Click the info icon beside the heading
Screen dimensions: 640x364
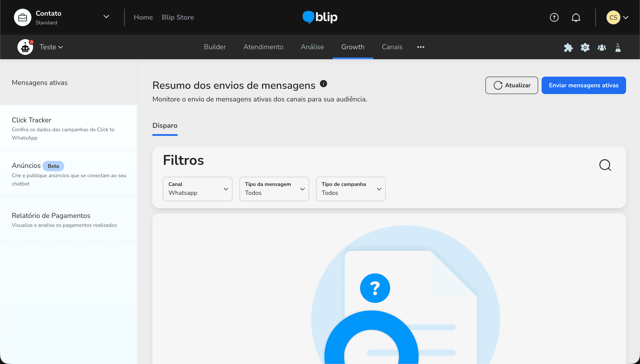click(323, 84)
